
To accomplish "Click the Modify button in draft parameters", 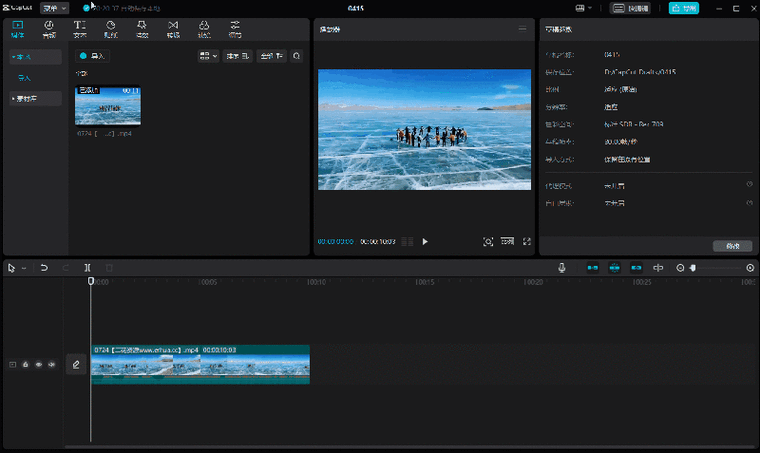I will pyautogui.click(x=732, y=246).
